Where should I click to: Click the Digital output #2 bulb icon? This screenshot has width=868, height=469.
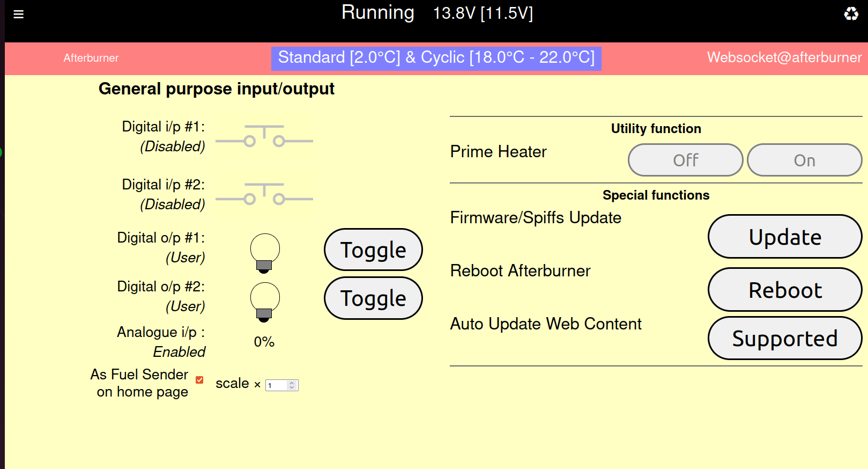265,302
